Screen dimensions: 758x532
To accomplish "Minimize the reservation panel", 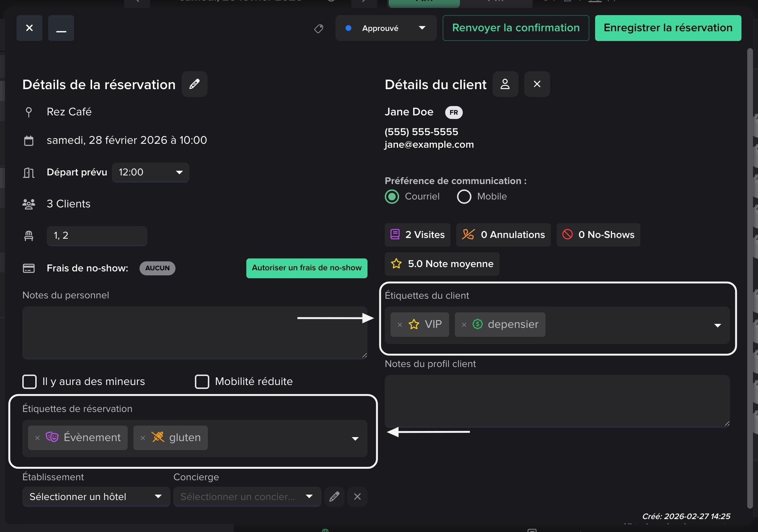I will click(61, 28).
